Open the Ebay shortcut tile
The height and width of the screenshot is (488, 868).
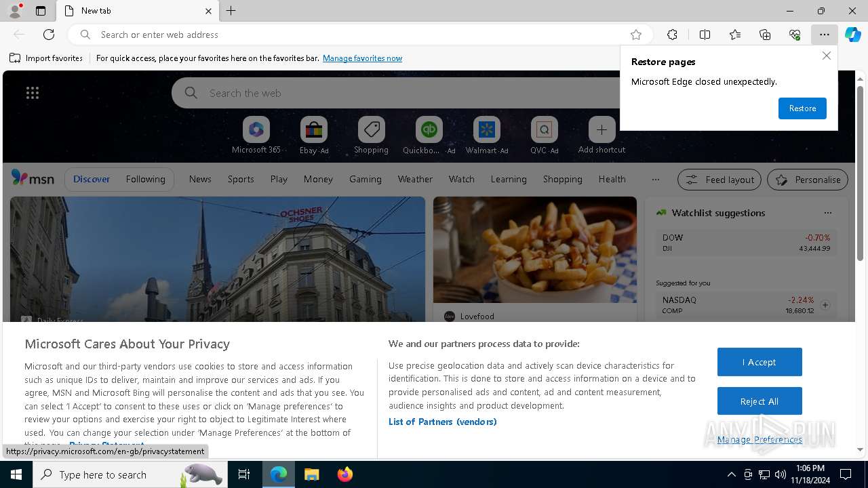pyautogui.click(x=314, y=136)
